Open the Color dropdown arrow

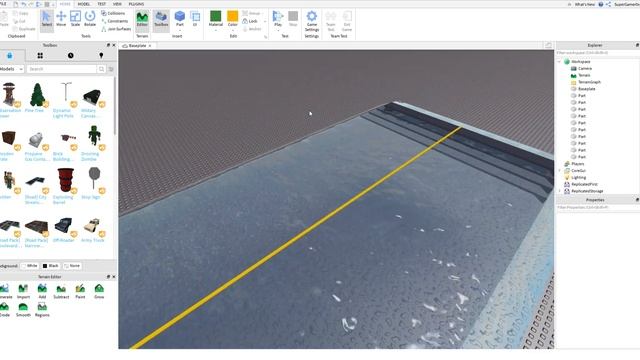point(233,30)
